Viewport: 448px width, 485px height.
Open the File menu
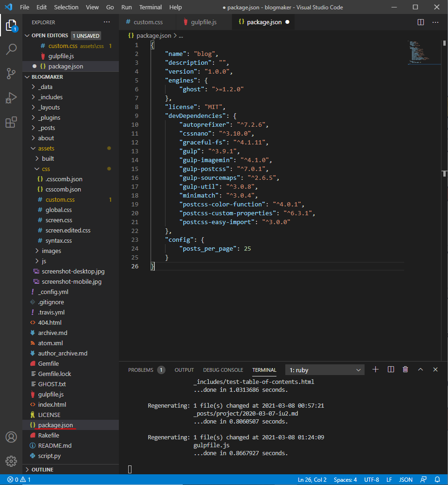(x=24, y=7)
